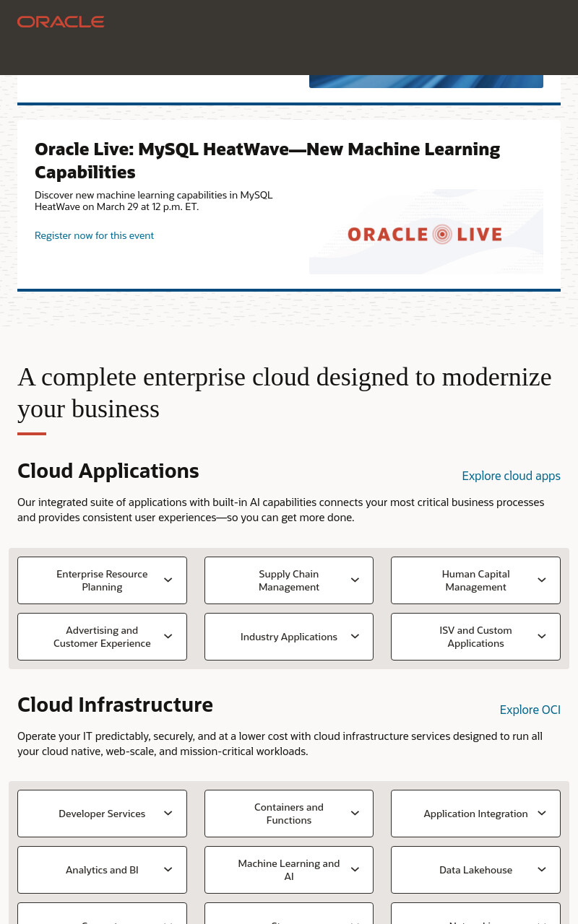Expand Industry Applications dropdown
The image size is (578, 924).
point(289,637)
